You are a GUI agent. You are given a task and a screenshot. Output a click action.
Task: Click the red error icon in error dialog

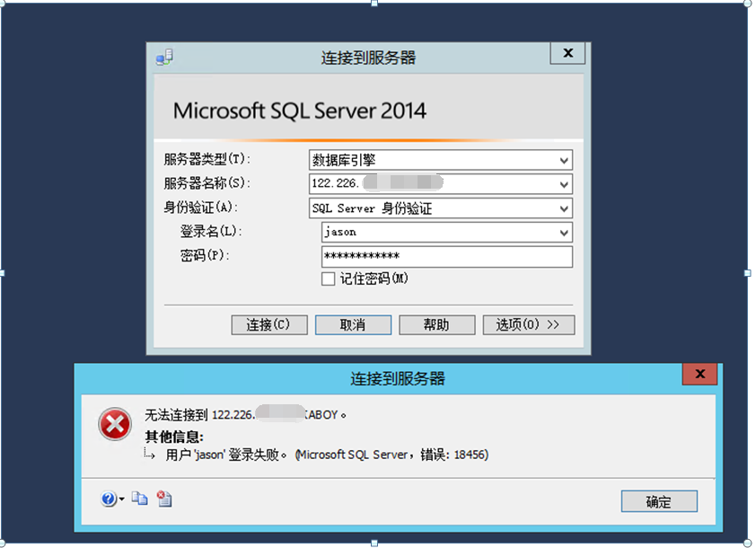point(115,425)
